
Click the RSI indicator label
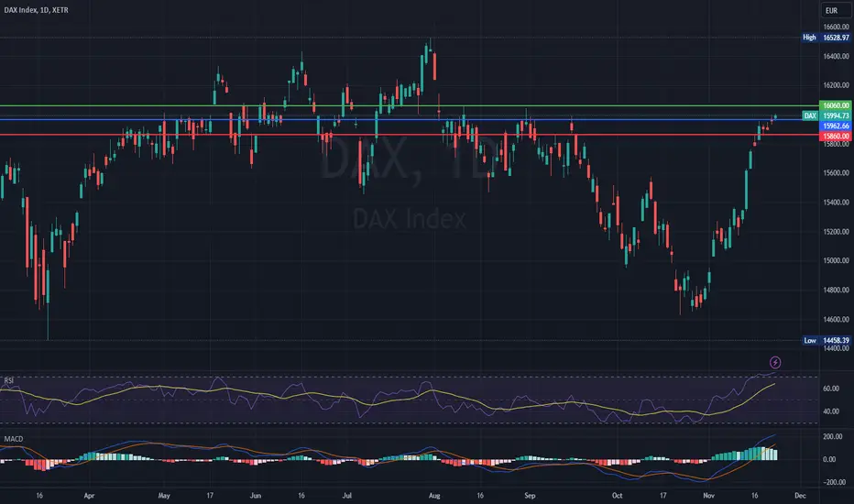pos(9,380)
